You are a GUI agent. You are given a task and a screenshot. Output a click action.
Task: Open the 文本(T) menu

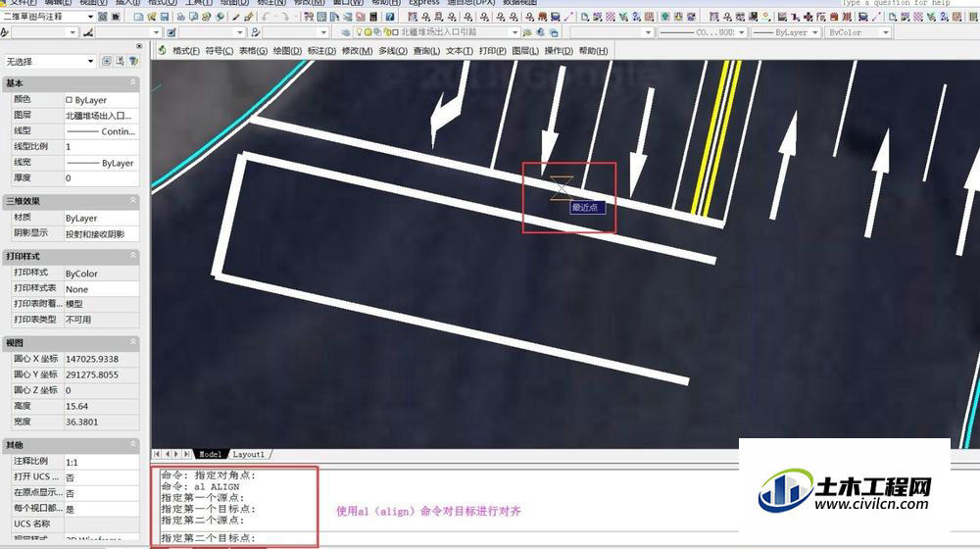click(x=460, y=51)
